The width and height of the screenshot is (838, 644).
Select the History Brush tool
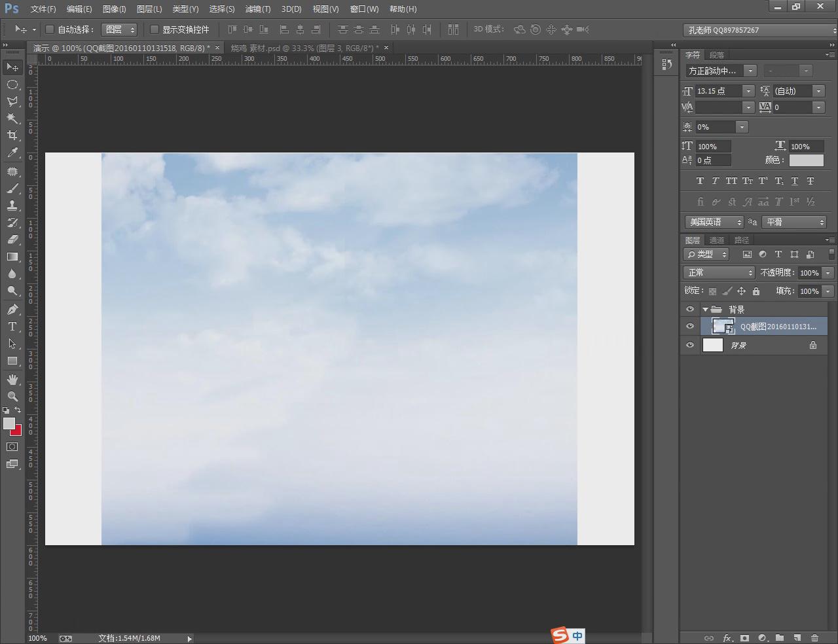pyautogui.click(x=12, y=223)
